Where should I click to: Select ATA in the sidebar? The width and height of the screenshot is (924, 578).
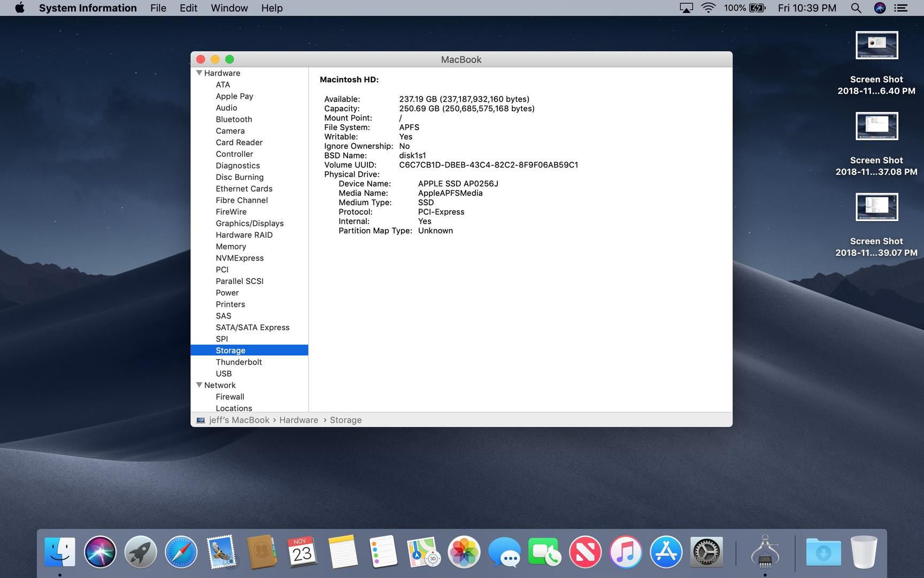(223, 85)
